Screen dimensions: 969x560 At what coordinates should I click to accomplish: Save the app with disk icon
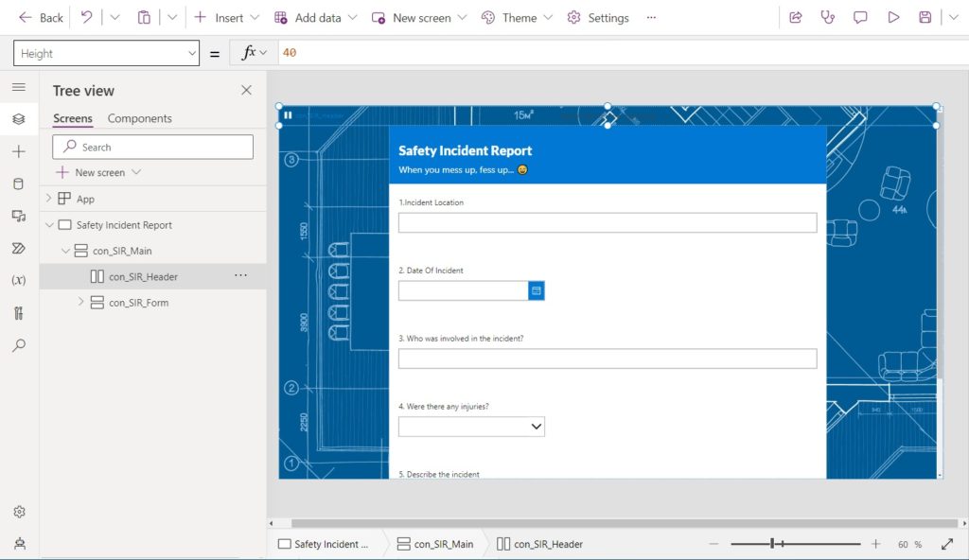click(925, 17)
